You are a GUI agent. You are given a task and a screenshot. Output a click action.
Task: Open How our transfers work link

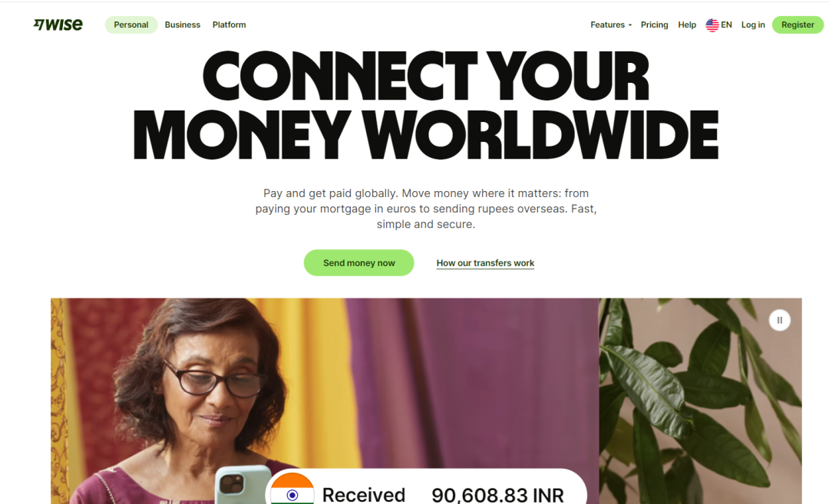(x=485, y=263)
